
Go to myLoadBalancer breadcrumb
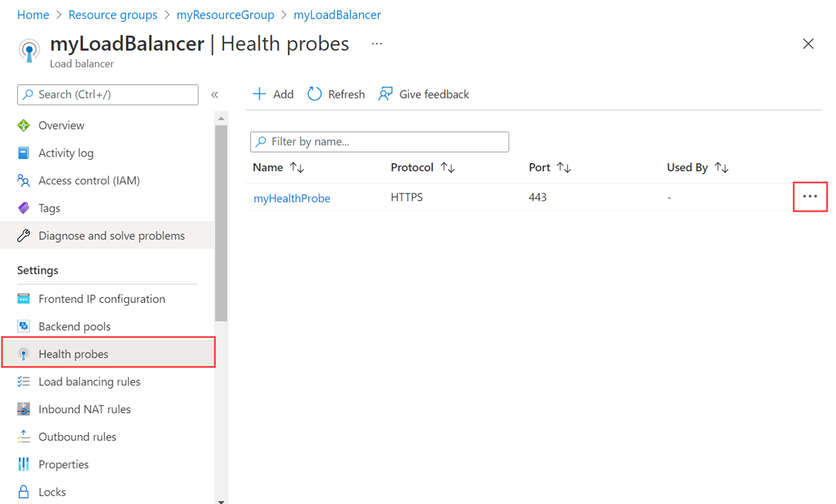(337, 15)
